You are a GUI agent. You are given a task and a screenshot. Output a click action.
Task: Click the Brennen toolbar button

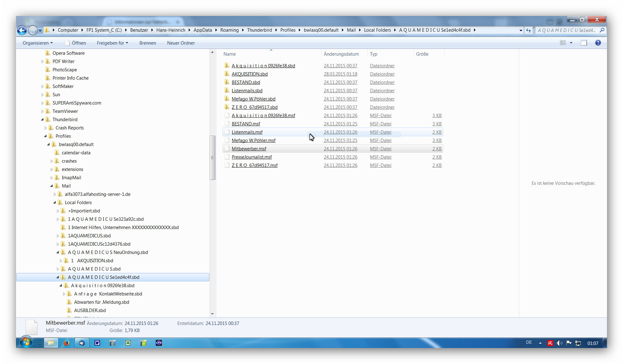pyautogui.click(x=147, y=43)
